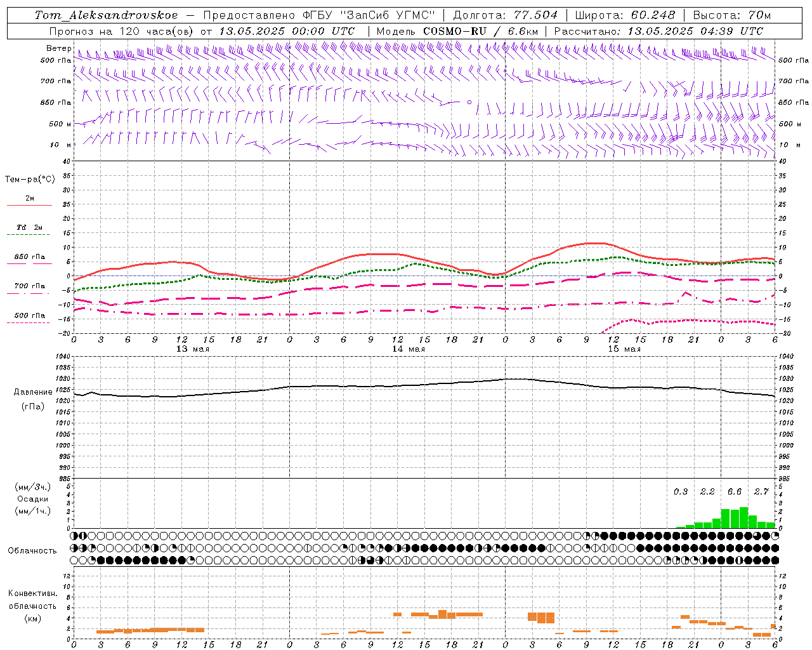Viewport: 812px width, 650px height.
Task: Select the "Высота: 70м" elevation text
Action: click(732, 15)
